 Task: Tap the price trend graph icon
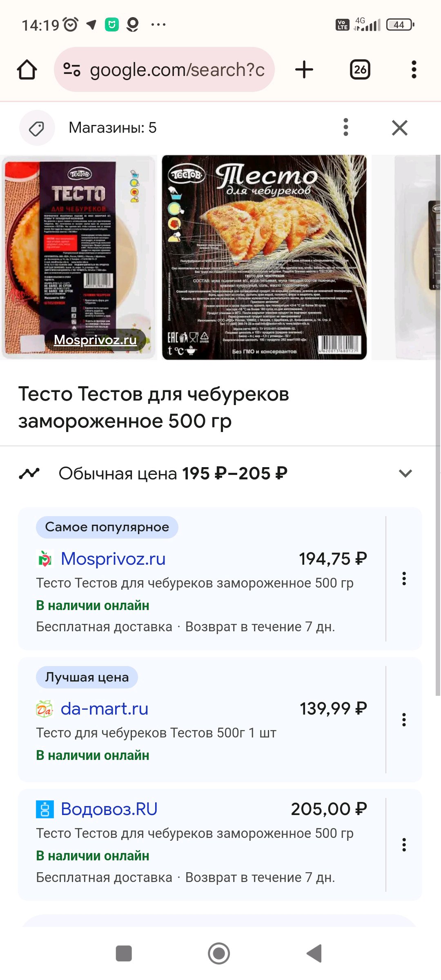click(x=29, y=474)
